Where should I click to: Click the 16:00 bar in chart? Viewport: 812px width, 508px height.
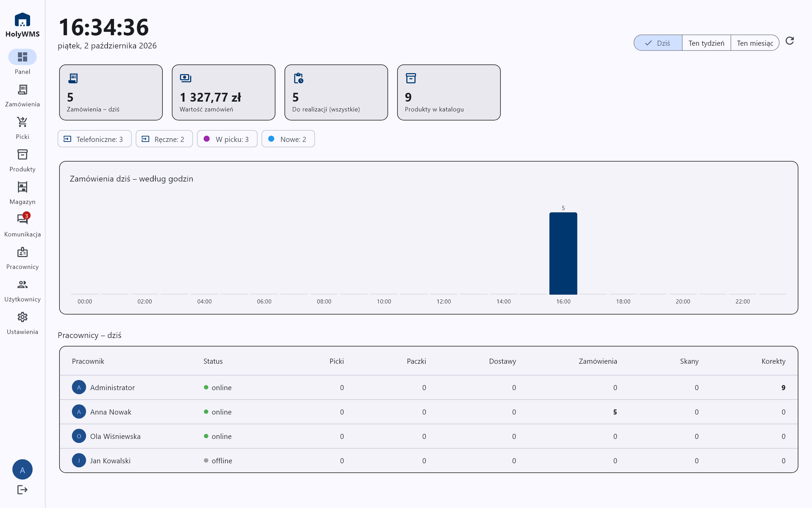point(563,253)
